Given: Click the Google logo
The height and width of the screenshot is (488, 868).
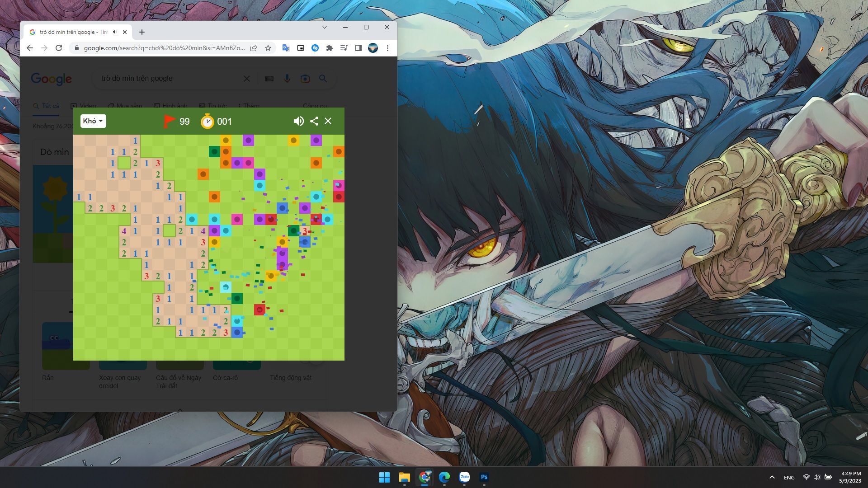Looking at the screenshot, I should coord(51,79).
